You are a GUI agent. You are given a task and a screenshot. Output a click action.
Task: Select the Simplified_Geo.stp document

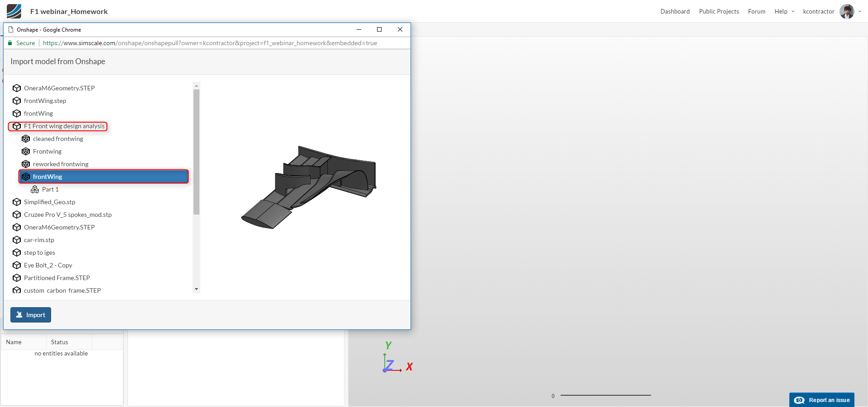tap(50, 202)
